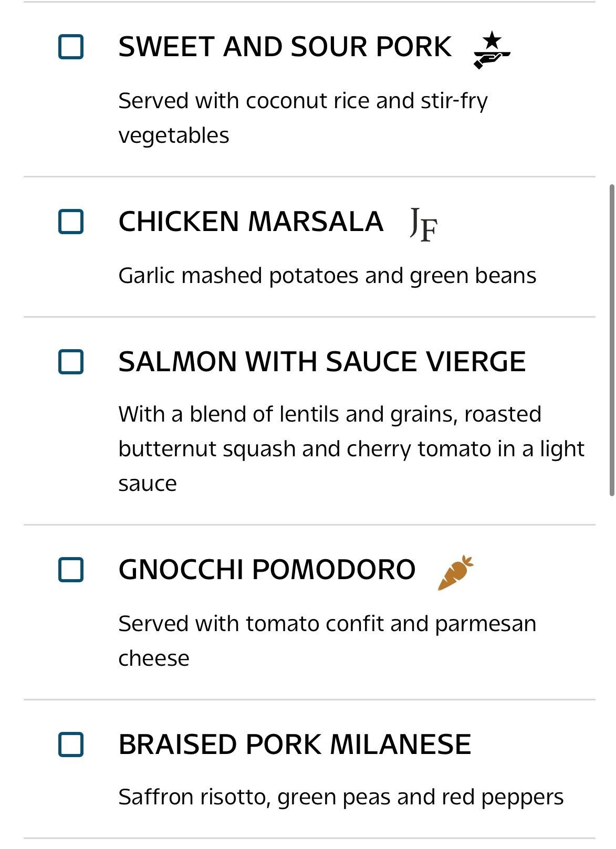Click the saffron risotto description text
The image size is (616, 849).
[x=341, y=797]
